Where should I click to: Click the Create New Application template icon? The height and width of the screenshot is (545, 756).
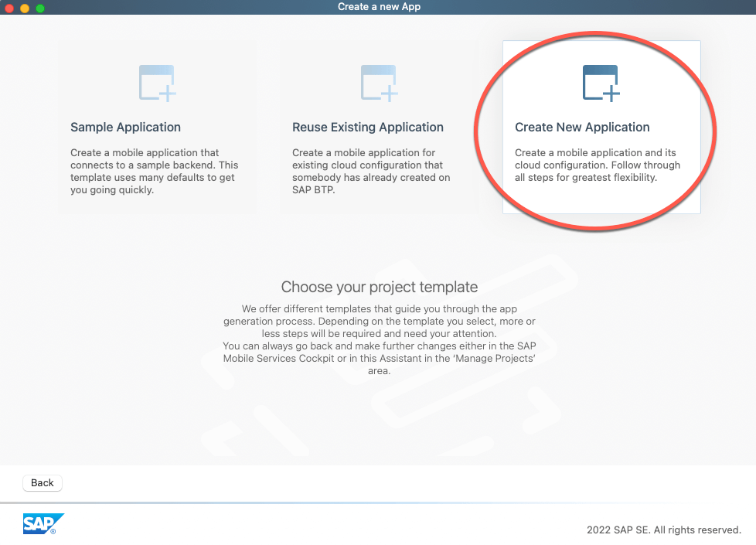pos(601,83)
